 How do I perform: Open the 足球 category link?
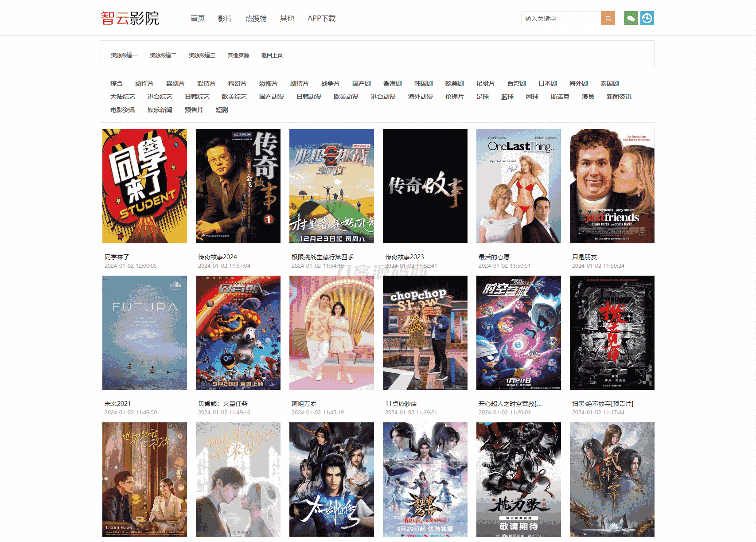(x=483, y=97)
